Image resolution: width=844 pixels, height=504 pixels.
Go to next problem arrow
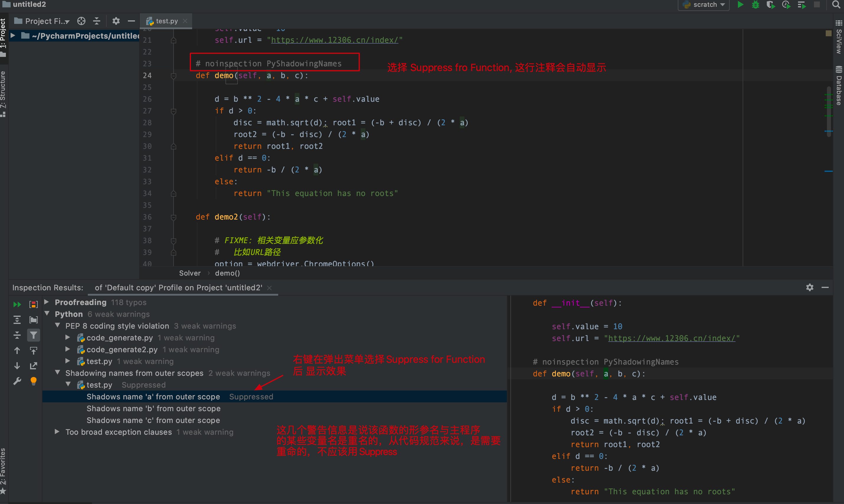click(17, 366)
